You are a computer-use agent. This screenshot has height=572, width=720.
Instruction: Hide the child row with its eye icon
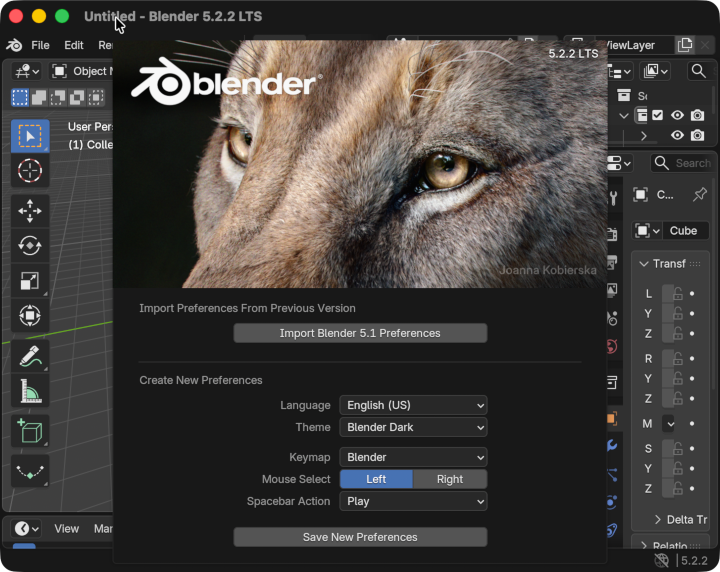pos(677,135)
